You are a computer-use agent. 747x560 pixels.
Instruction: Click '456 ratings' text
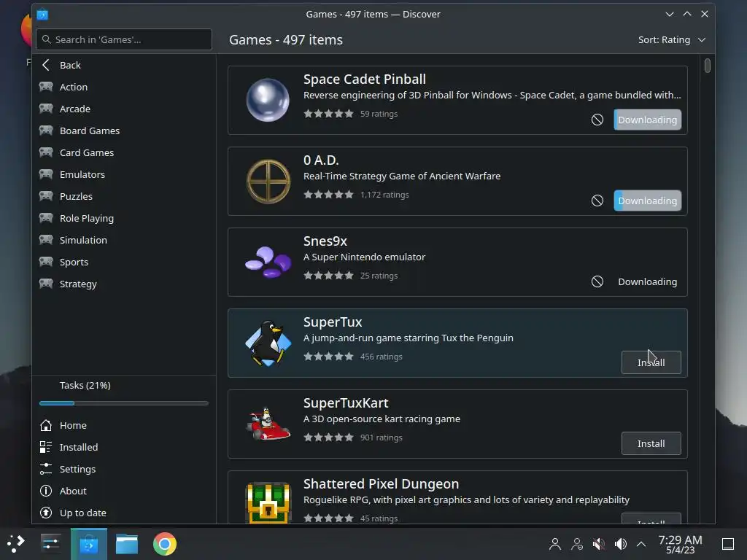381,357
